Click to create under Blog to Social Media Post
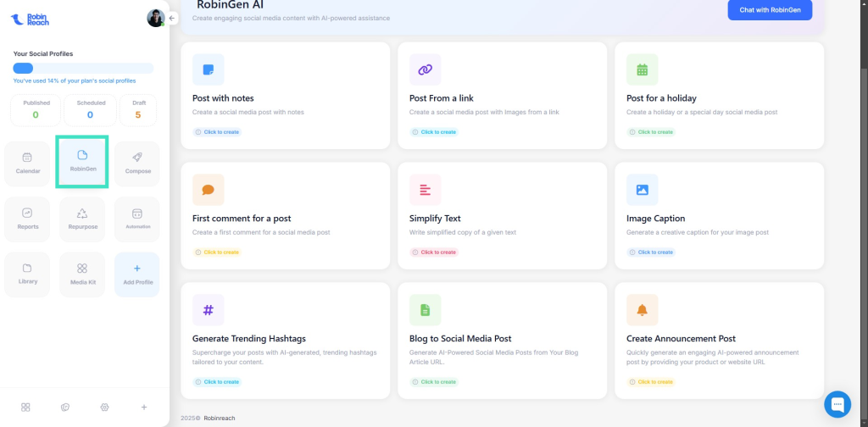 (x=434, y=381)
